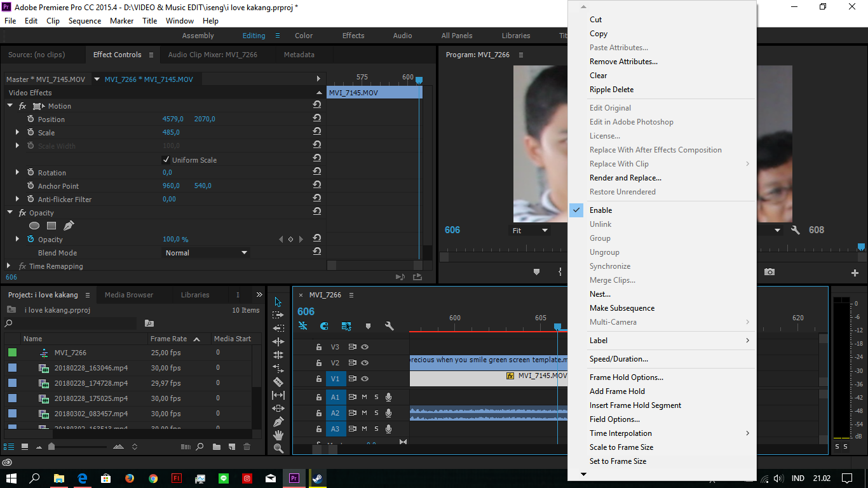This screenshot has width=868, height=488.
Task: Click the green label swatch of MVI_7266
Action: point(13,353)
